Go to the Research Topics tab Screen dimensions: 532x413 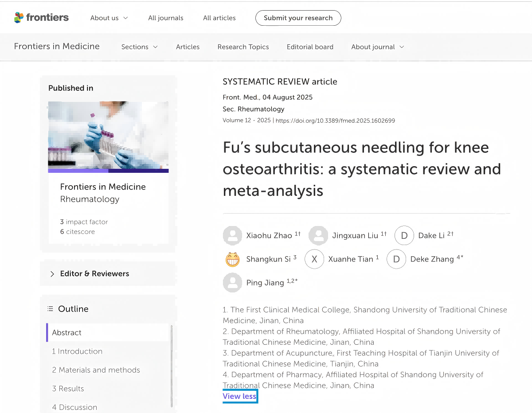(x=243, y=47)
